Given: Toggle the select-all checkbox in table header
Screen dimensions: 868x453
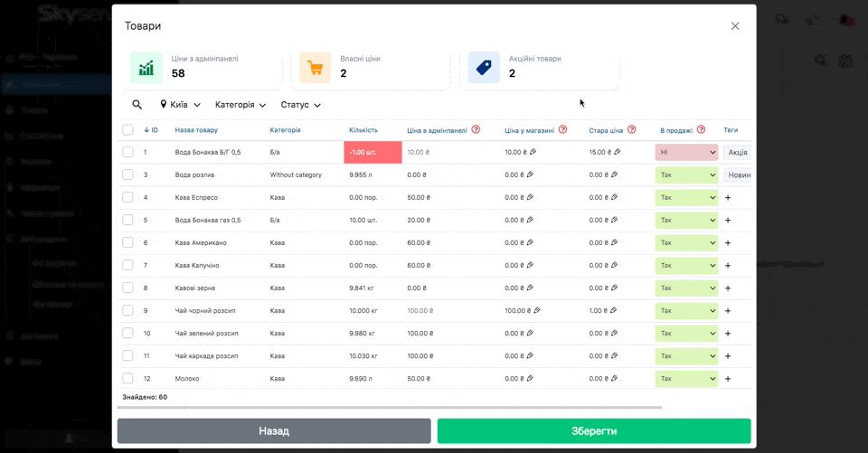Looking at the screenshot, I should (x=127, y=130).
